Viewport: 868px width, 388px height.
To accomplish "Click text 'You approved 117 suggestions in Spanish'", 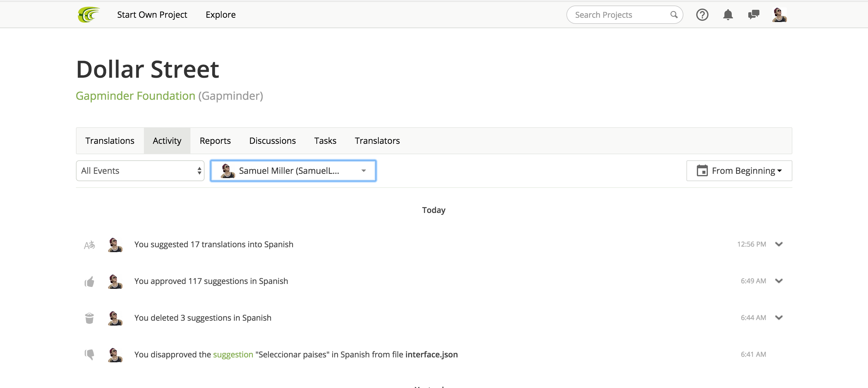I will pyautogui.click(x=211, y=281).
